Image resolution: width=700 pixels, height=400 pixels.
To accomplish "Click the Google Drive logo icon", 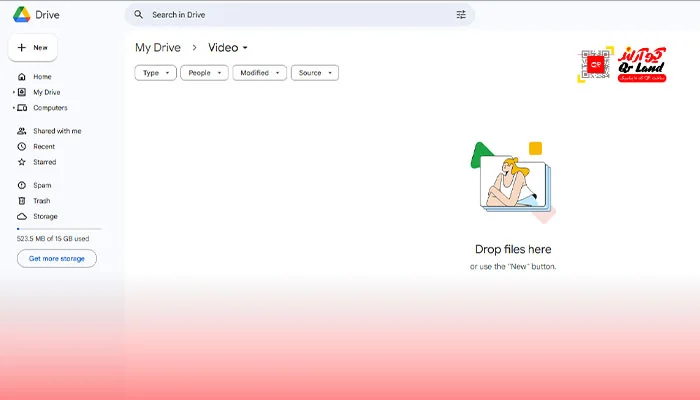I will pos(21,14).
